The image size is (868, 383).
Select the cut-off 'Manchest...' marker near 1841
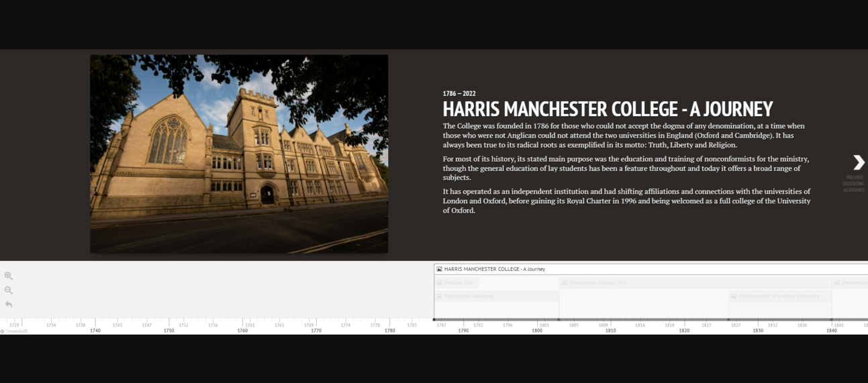pyautogui.click(x=850, y=282)
